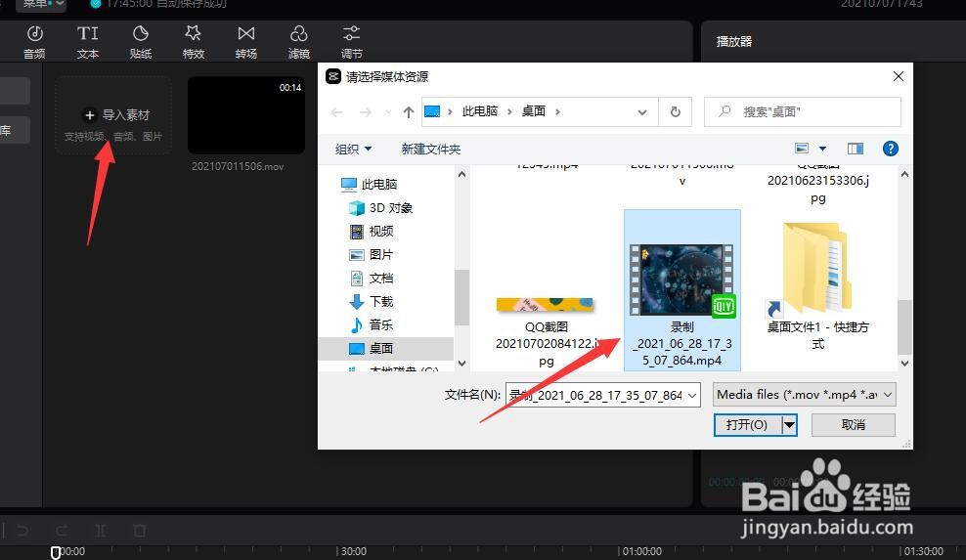The height and width of the screenshot is (560, 966).
Task: Select the QQ截图20210702084122.jpg file
Action: (546, 332)
